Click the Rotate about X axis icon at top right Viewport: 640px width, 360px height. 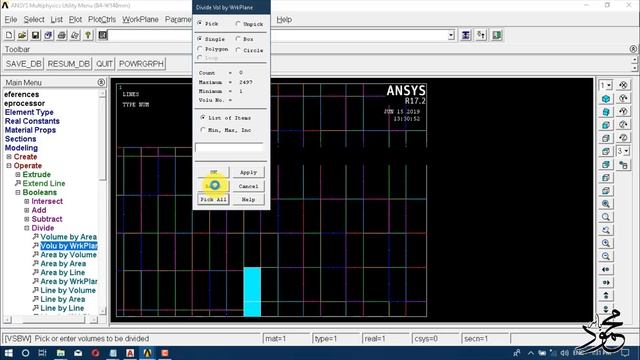623,85
